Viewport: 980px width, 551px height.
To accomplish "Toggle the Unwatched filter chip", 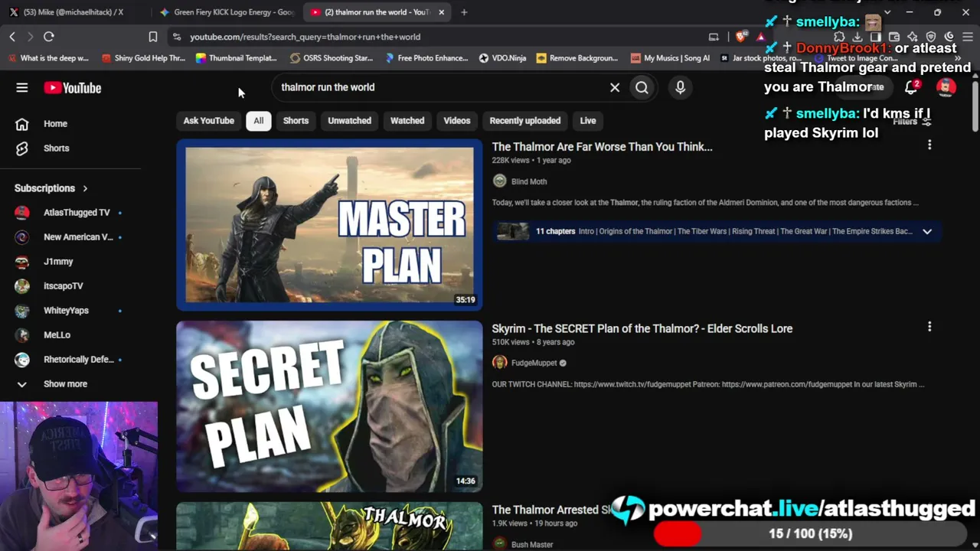I will click(350, 121).
